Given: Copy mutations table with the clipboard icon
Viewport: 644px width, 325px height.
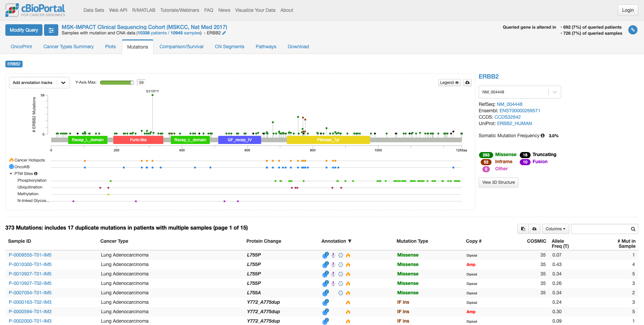Looking at the screenshot, I should coord(523,229).
